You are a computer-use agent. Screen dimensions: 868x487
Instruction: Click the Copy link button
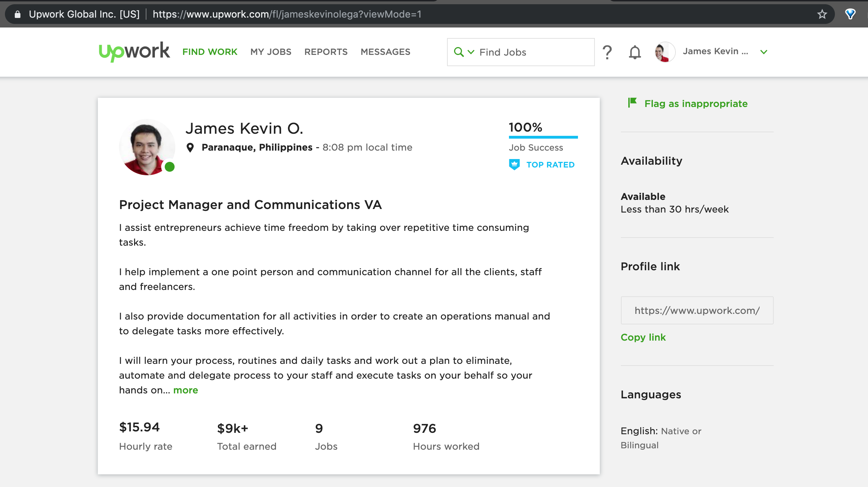coord(643,337)
